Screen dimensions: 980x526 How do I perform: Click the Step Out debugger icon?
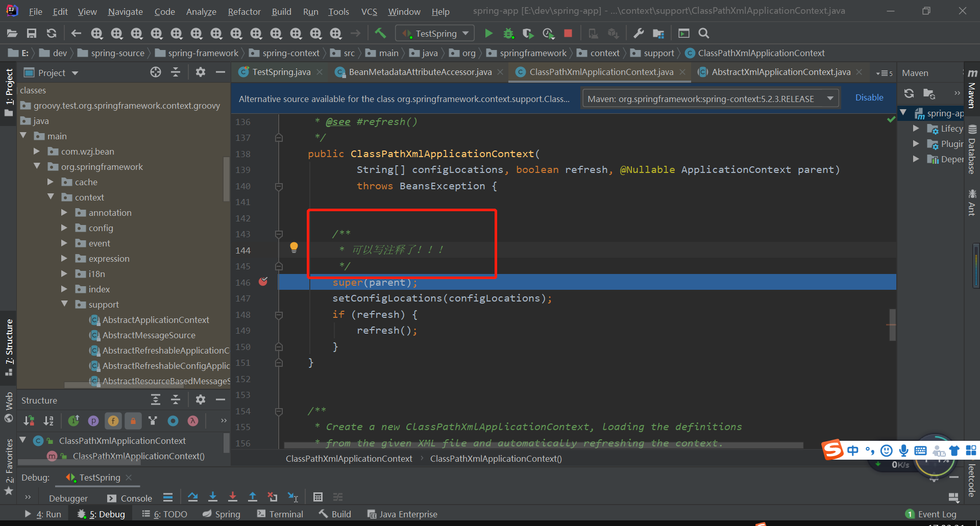pos(253,497)
